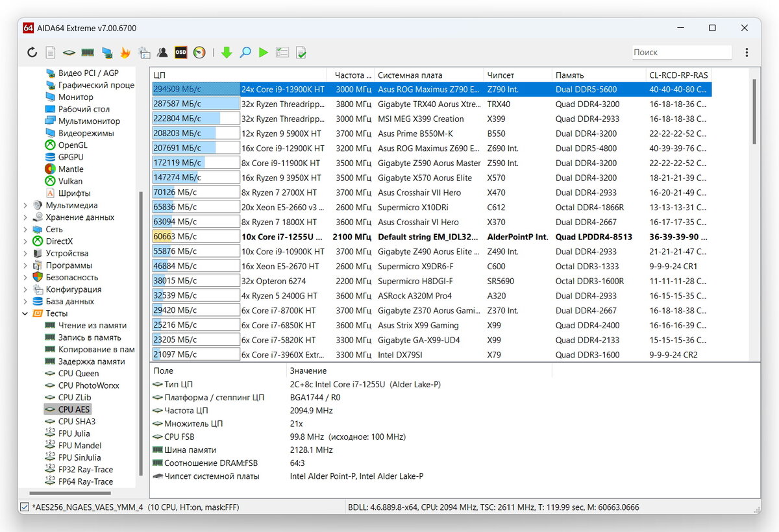Screen dimensions: 779x532
Task: Click the blue monitor and card toolbar icon
Action: click(x=107, y=53)
